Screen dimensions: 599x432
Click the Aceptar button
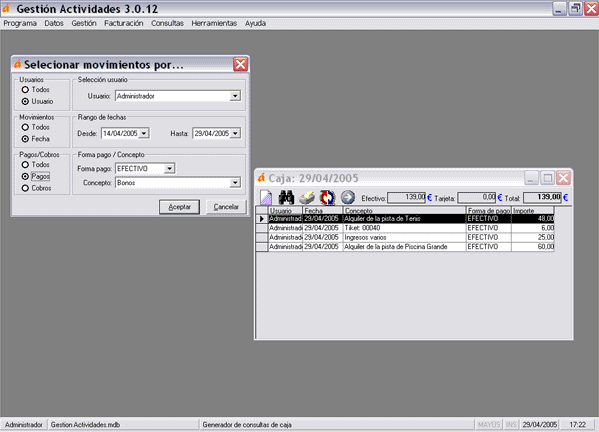click(x=179, y=207)
